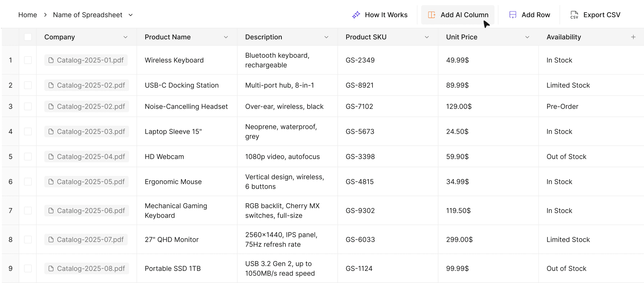Select the USB-C Docking Station cell
Screen dimensions: 644x283
pyautogui.click(x=187, y=85)
